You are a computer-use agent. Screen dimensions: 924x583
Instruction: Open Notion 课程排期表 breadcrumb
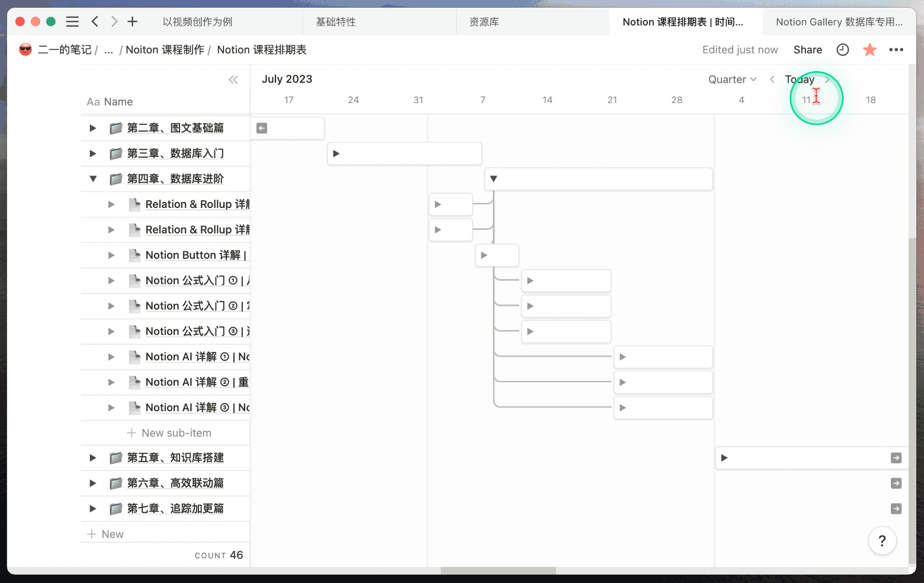click(x=262, y=50)
